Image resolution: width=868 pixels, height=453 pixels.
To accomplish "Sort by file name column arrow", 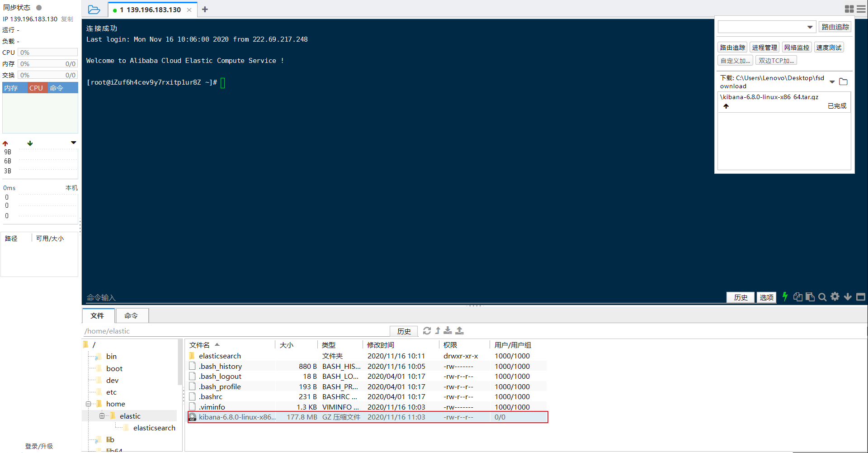I will (217, 345).
